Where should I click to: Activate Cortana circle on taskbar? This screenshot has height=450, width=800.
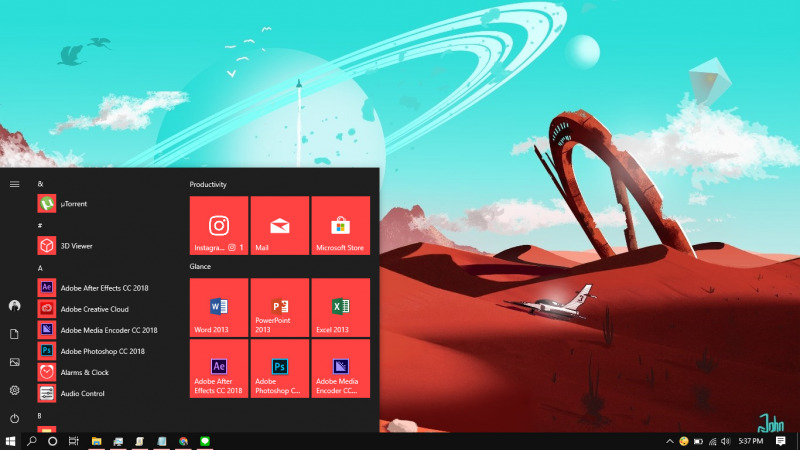pos(53,441)
